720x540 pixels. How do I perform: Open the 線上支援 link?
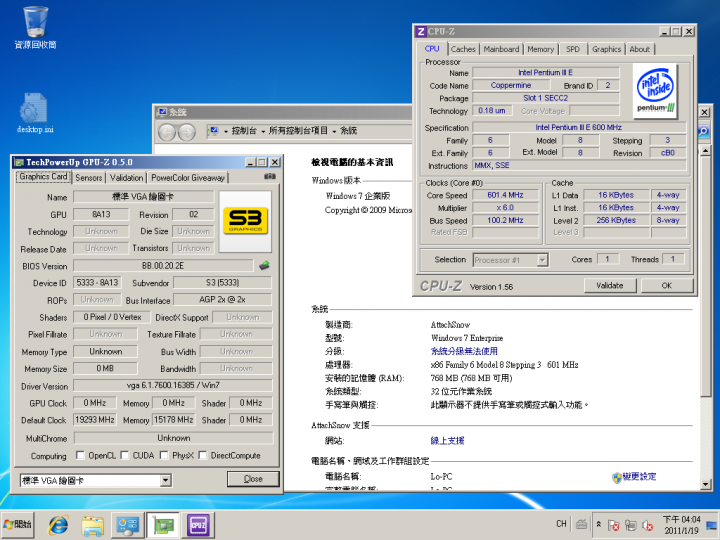tap(447, 441)
